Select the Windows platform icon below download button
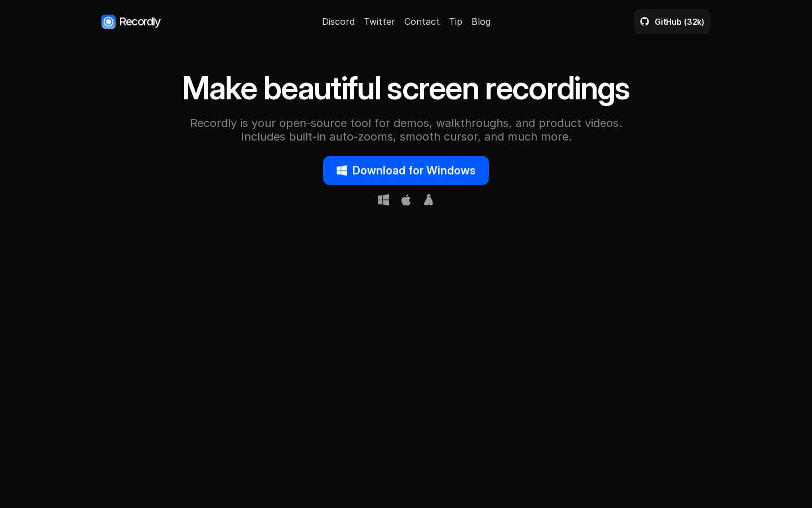 coord(383,200)
